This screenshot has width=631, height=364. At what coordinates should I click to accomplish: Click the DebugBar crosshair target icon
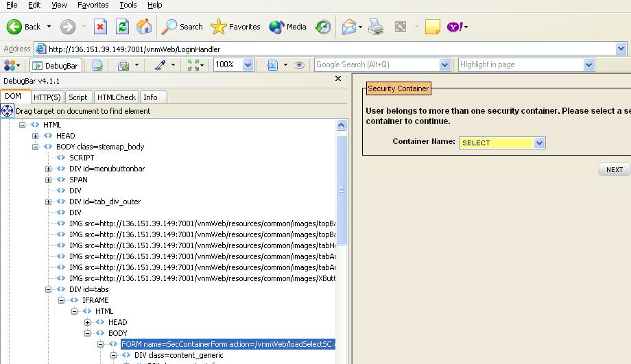pos(8,111)
